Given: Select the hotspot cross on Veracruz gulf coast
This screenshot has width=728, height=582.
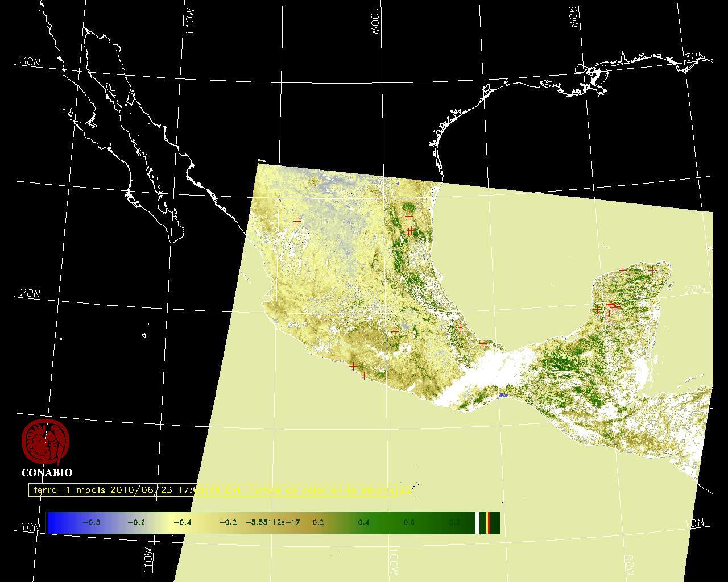Looking at the screenshot, I should pos(482,343).
